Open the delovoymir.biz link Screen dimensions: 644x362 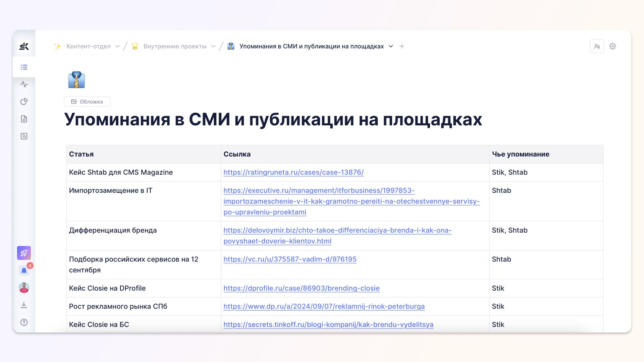337,236
